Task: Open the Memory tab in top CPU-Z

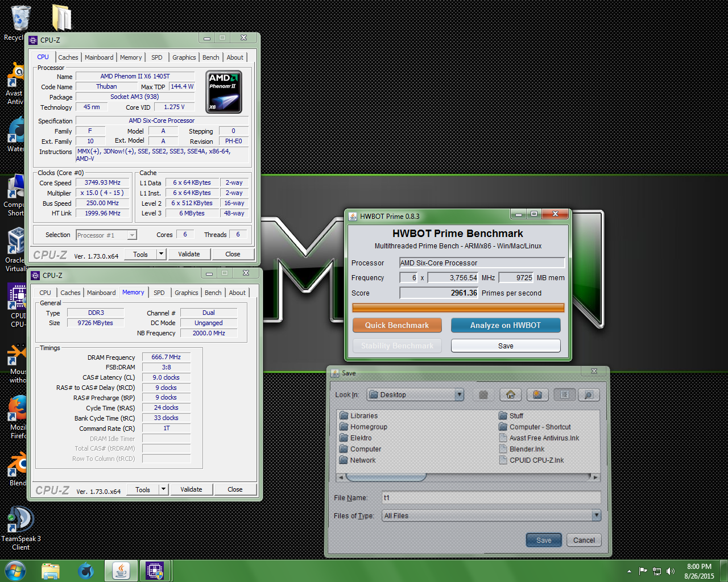Action: (x=131, y=57)
